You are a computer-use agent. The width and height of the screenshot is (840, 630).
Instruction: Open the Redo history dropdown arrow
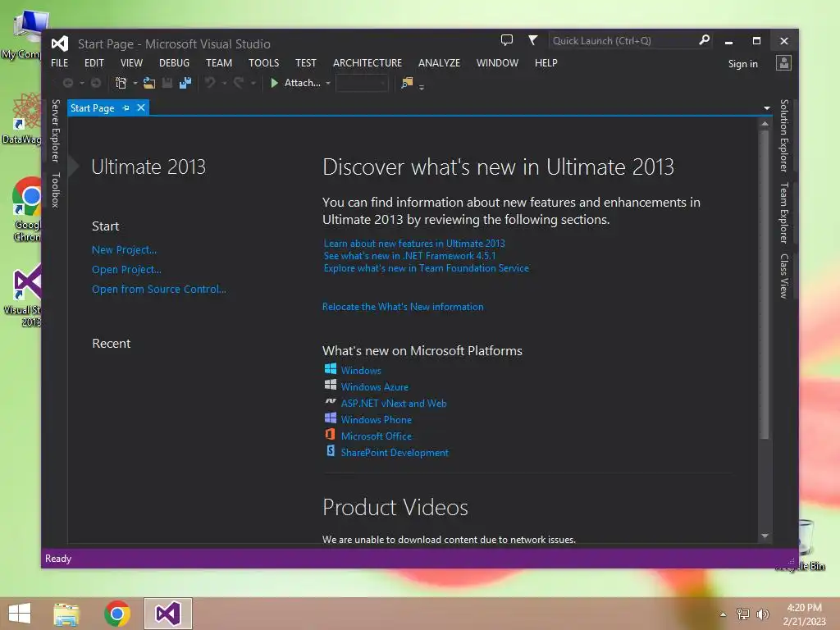tap(253, 84)
